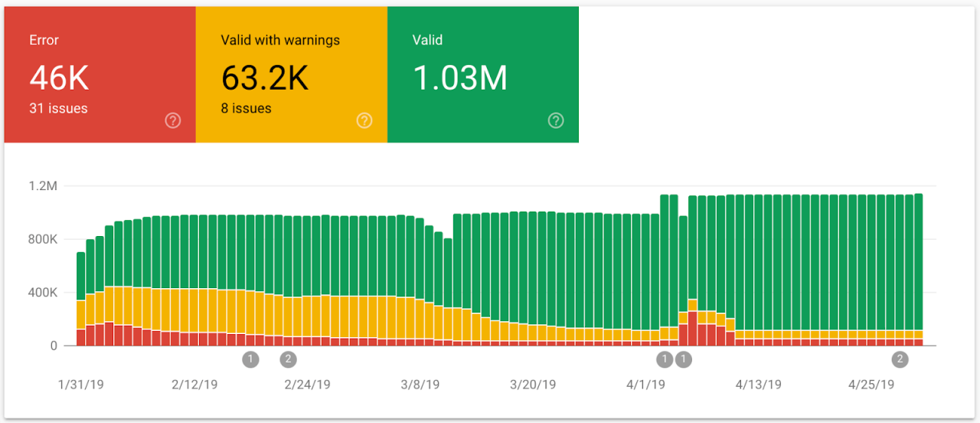Click the question mark in the green Valid card
This screenshot has width=980, height=423.
(557, 120)
